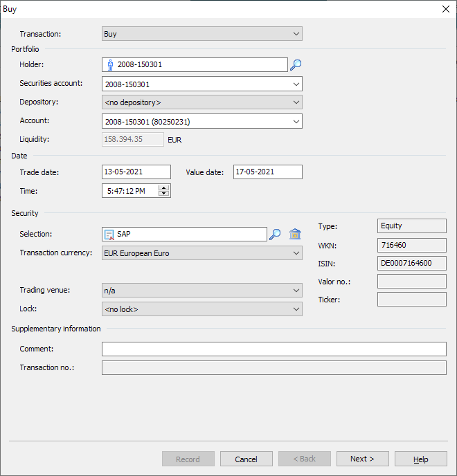Open the Depository dropdown
The image size is (457, 476).
(296, 102)
